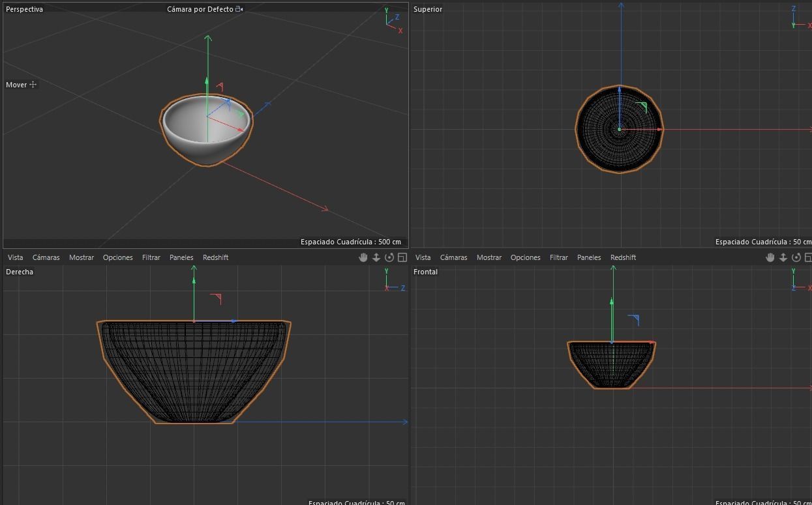Click the pan hand icon of the Frontal viewport
The width and height of the screenshot is (812, 505).
coord(770,257)
